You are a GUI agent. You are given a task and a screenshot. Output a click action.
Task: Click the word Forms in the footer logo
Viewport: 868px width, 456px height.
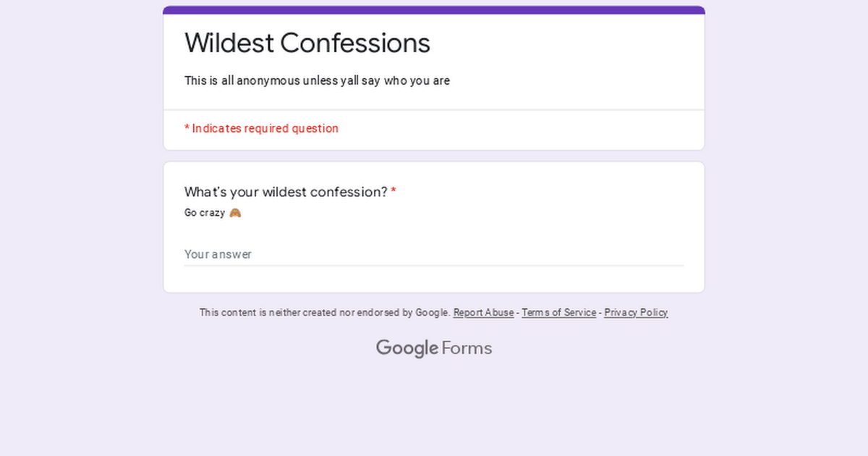click(x=467, y=348)
